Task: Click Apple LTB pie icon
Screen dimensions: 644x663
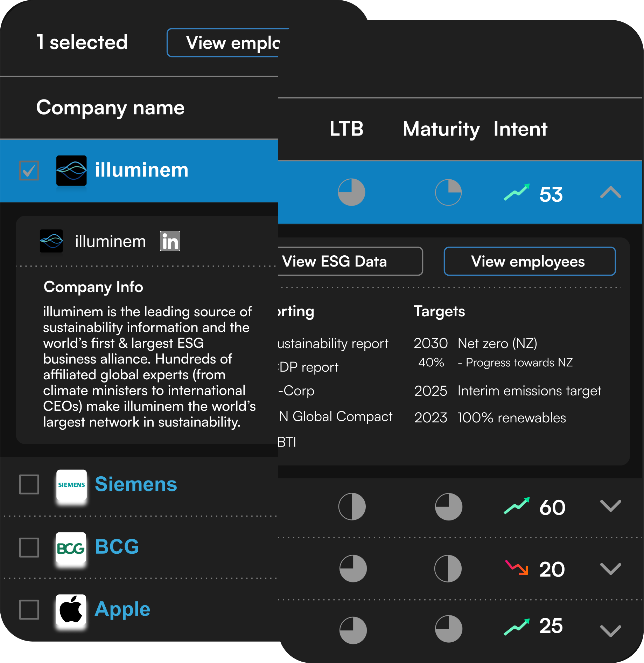Action: coord(353,630)
